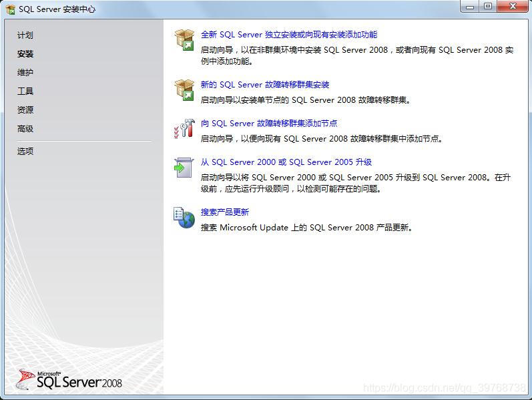Viewport: 532px width, 400px height.
Task: Minimize the installation center window
Action: [470, 7]
